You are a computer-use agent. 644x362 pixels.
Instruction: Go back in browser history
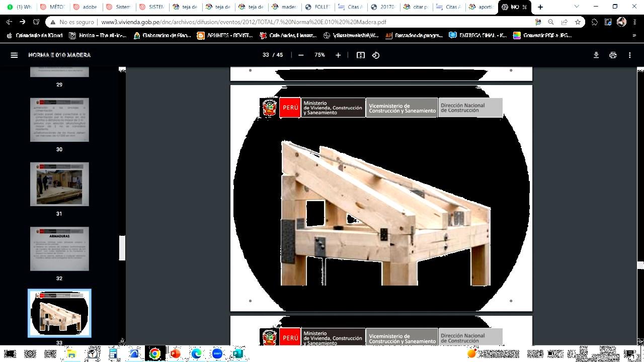coord(9,22)
